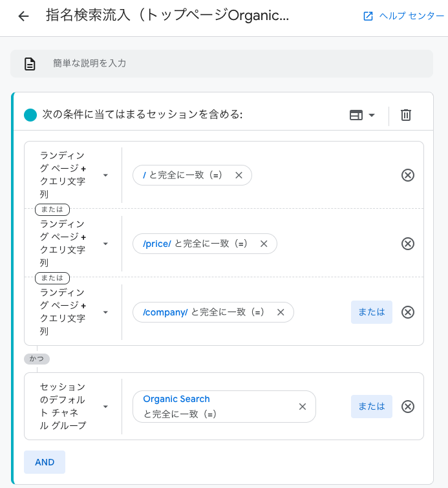
Task: Remove the /price/ condition row
Action: (408, 244)
